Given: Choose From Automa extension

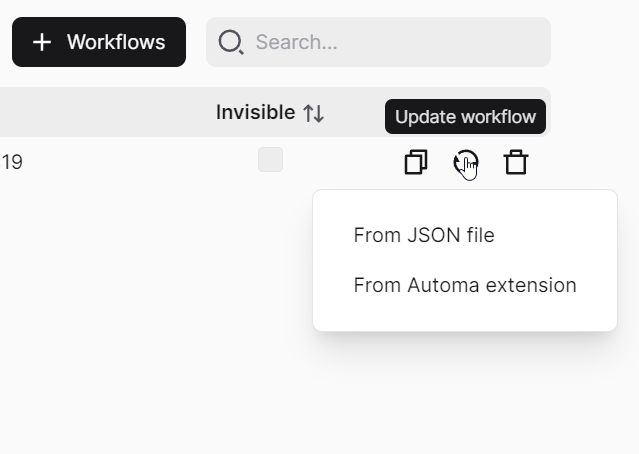Looking at the screenshot, I should (x=465, y=285).
